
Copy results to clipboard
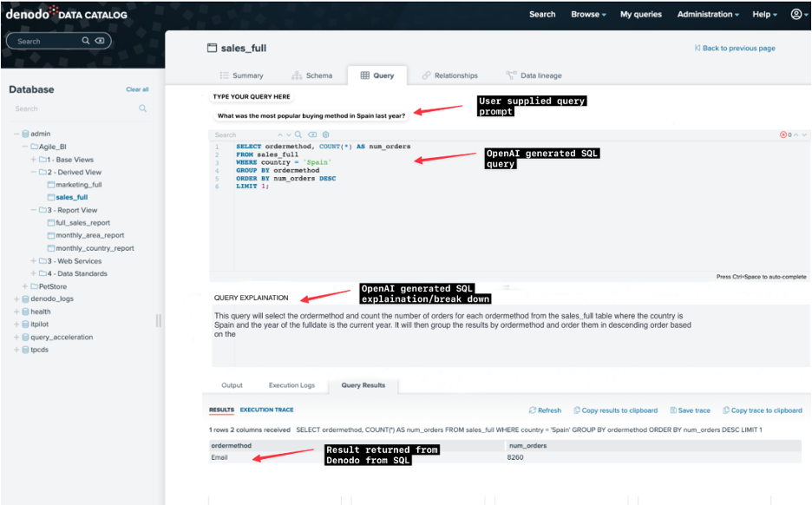coord(616,410)
